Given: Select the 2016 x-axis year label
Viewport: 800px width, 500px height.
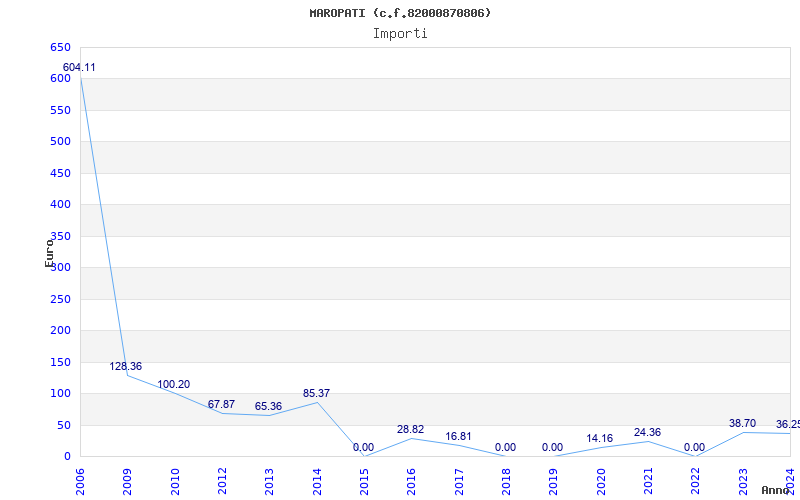Looking at the screenshot, I should [x=412, y=482].
